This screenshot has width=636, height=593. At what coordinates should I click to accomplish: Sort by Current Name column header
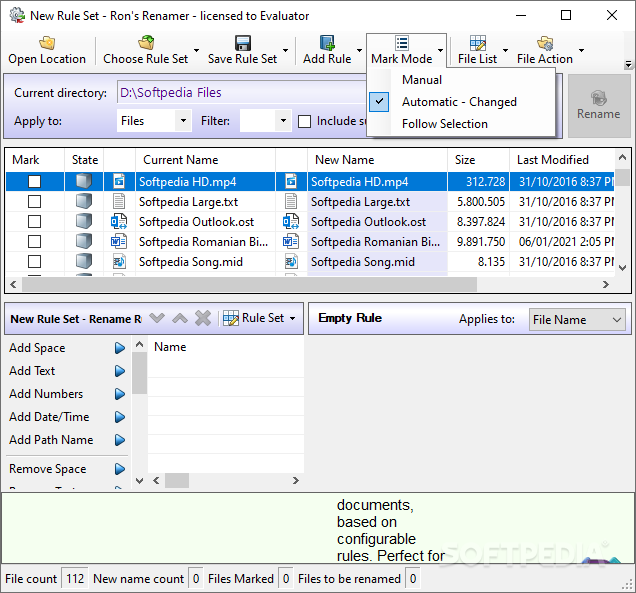click(205, 160)
